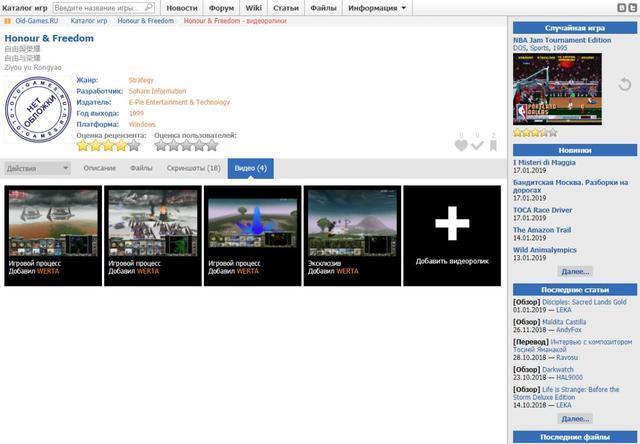Open Disciples: Sacred Lands Gold review

pyautogui.click(x=584, y=302)
